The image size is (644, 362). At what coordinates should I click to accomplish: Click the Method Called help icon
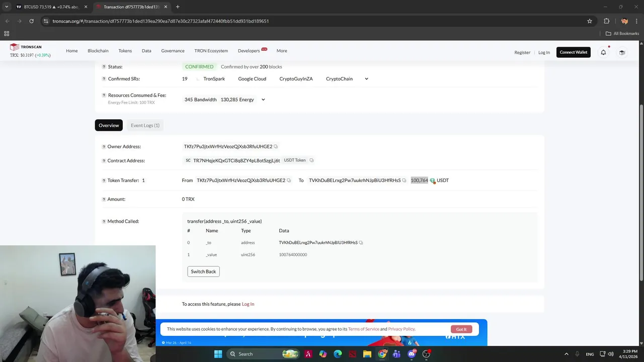point(104,222)
